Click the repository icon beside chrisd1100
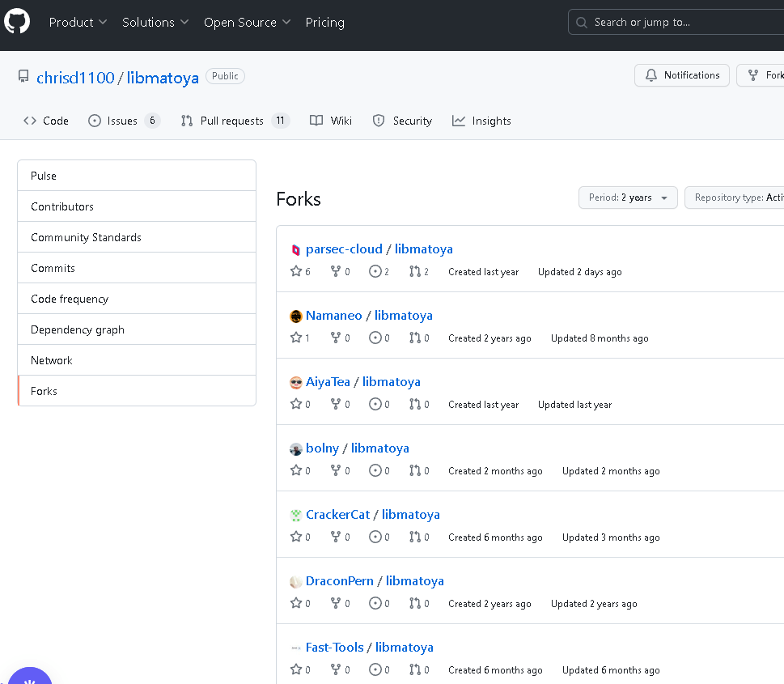Viewport: 784px width, 684px height. pos(23,77)
